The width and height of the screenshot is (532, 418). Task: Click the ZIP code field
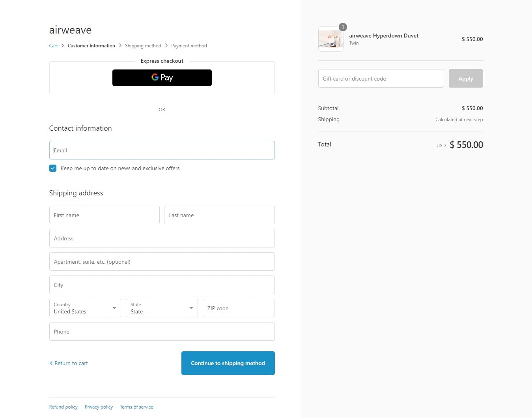238,308
